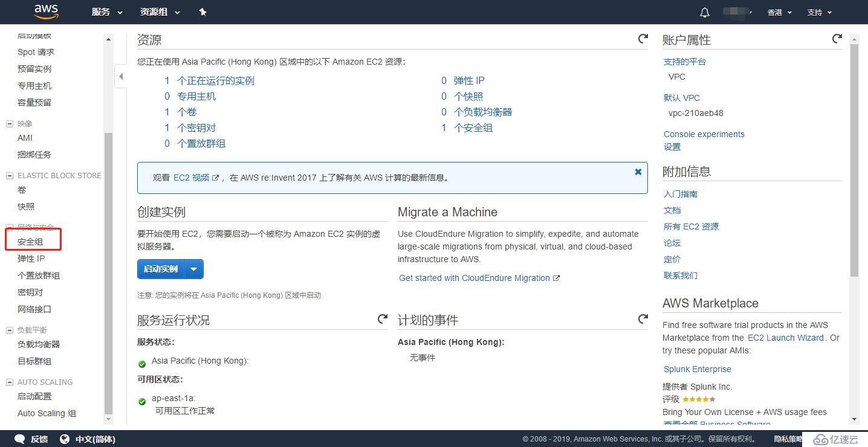Refresh the 资源 resources section
868x447 pixels.
pyautogui.click(x=643, y=39)
